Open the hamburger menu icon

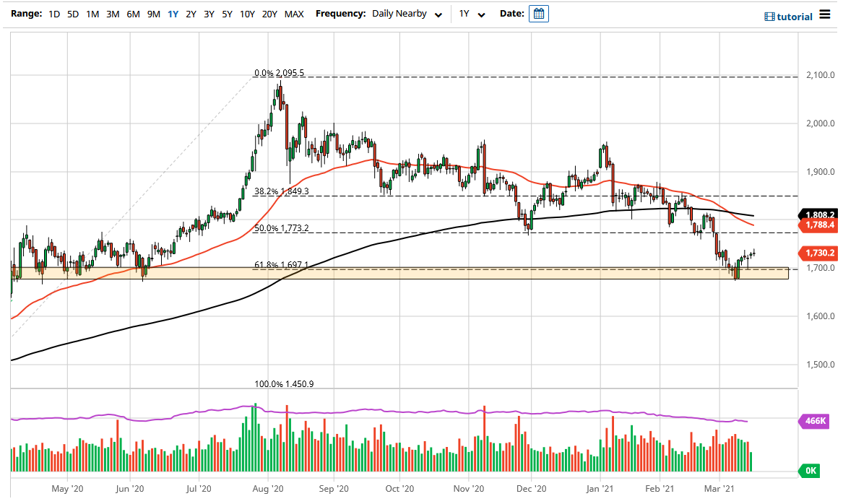(x=825, y=14)
